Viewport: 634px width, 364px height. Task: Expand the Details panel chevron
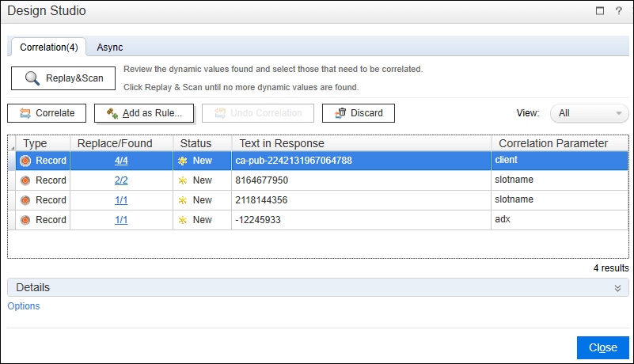click(x=617, y=288)
